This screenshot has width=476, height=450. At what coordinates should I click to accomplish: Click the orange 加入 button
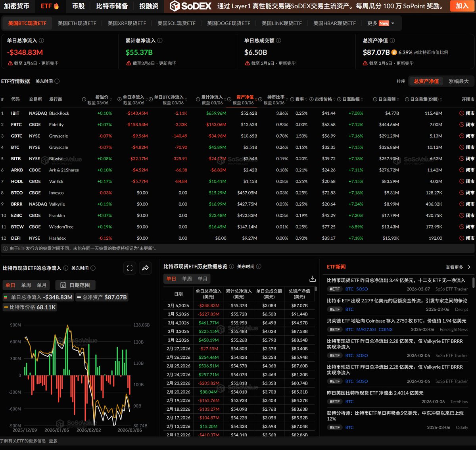tap(462, 6)
